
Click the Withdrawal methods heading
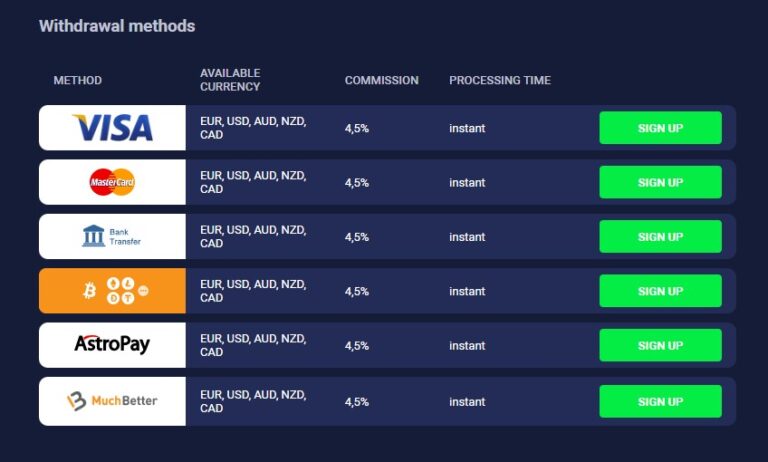coord(117,26)
